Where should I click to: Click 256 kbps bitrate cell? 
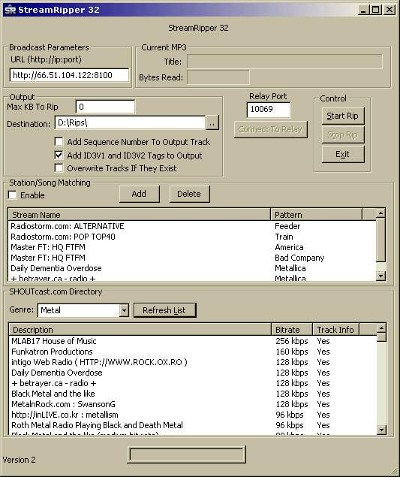click(292, 341)
